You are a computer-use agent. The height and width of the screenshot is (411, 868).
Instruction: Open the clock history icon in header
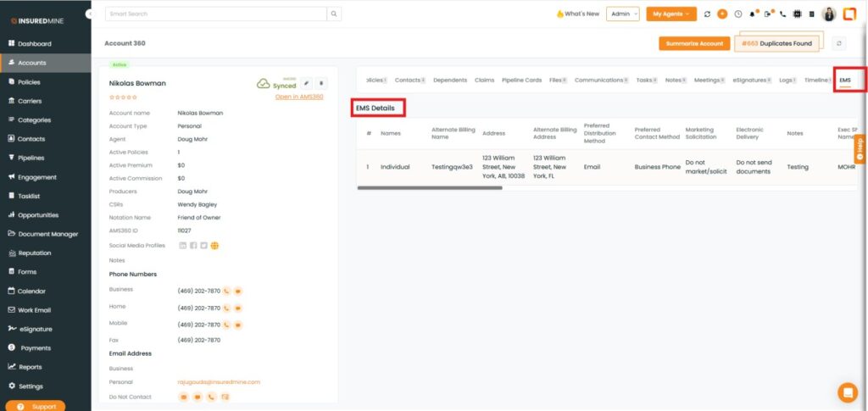tap(737, 14)
